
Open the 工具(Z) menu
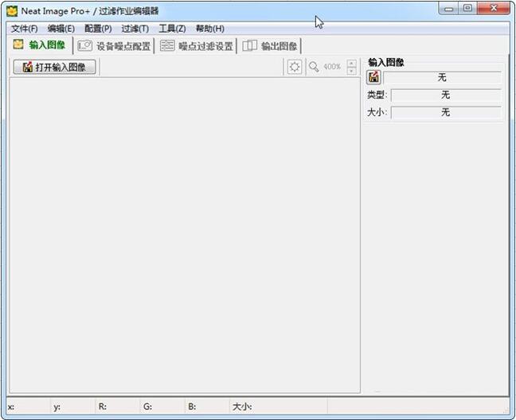click(172, 29)
